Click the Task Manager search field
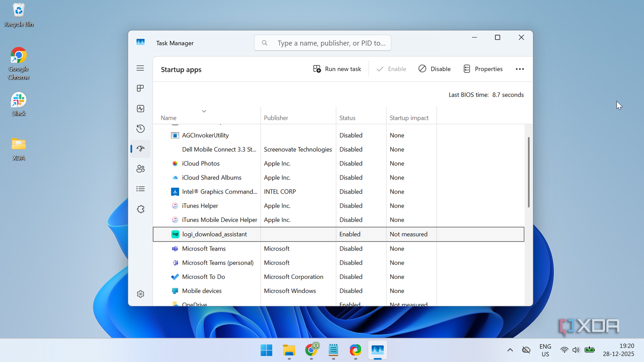 pos(322,43)
